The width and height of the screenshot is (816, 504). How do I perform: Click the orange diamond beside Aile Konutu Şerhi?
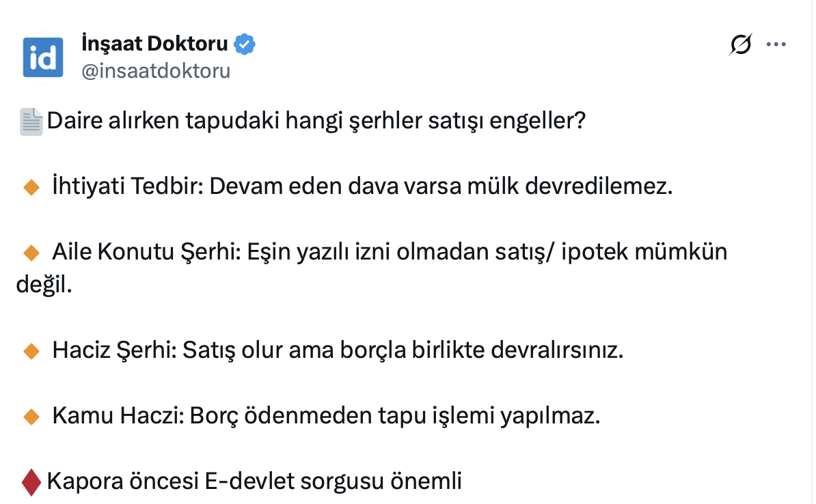31,253
